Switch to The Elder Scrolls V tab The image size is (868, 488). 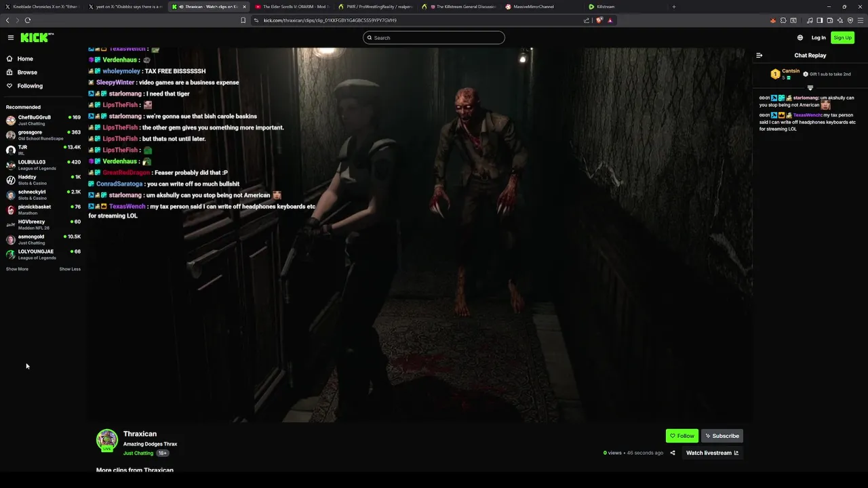292,7
